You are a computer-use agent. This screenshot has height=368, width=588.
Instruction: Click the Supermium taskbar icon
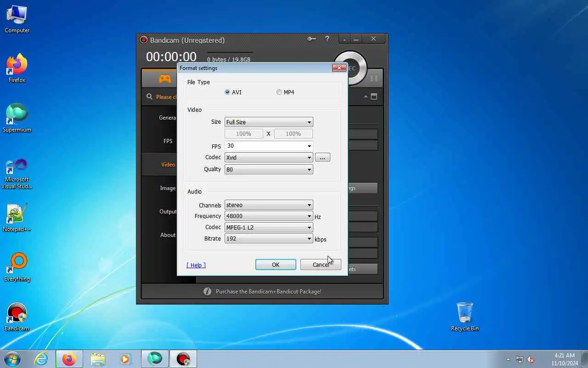click(x=155, y=359)
